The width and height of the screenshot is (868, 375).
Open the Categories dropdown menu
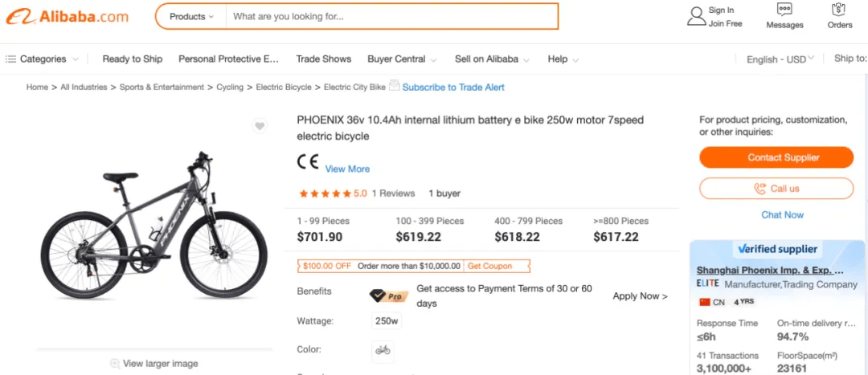(x=42, y=59)
